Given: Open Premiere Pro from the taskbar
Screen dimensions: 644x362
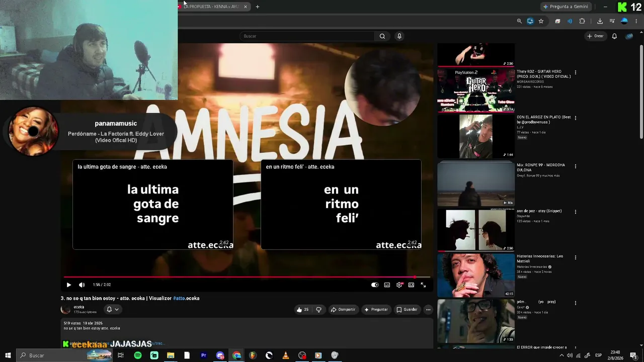Looking at the screenshot, I should point(204,355).
